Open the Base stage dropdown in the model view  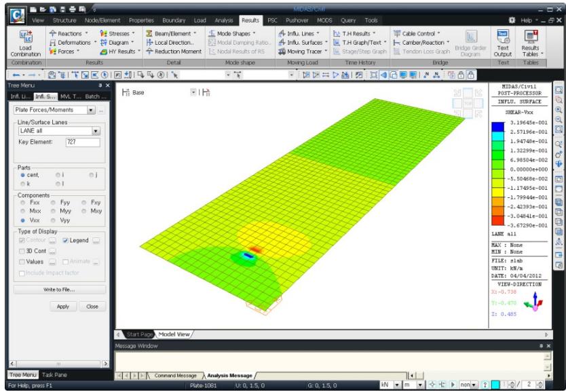[x=193, y=93]
